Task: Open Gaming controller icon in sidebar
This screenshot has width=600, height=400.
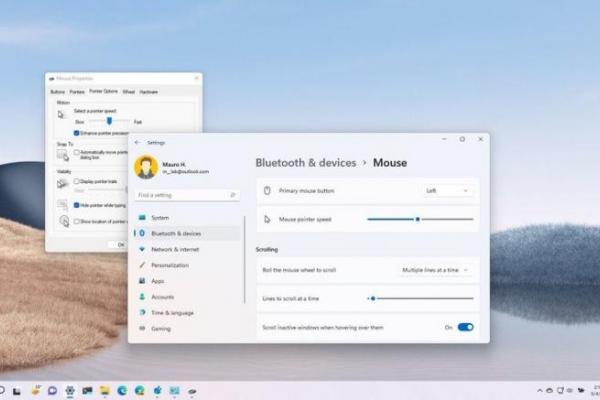Action: click(x=142, y=328)
